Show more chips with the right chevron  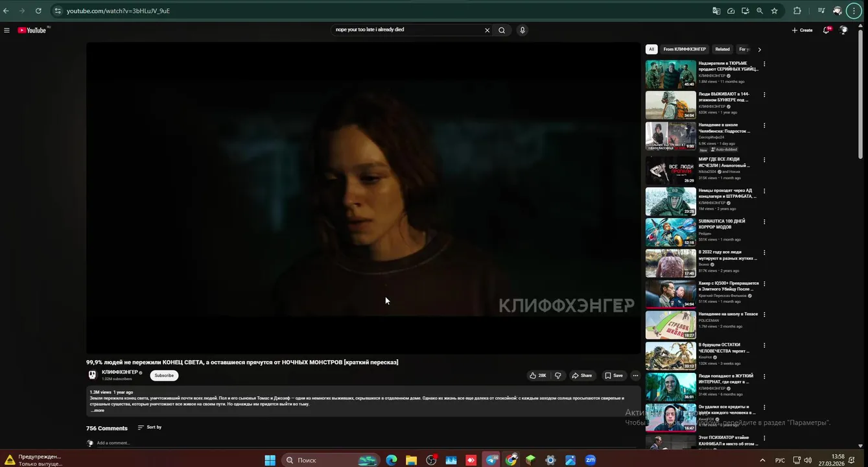coord(760,49)
